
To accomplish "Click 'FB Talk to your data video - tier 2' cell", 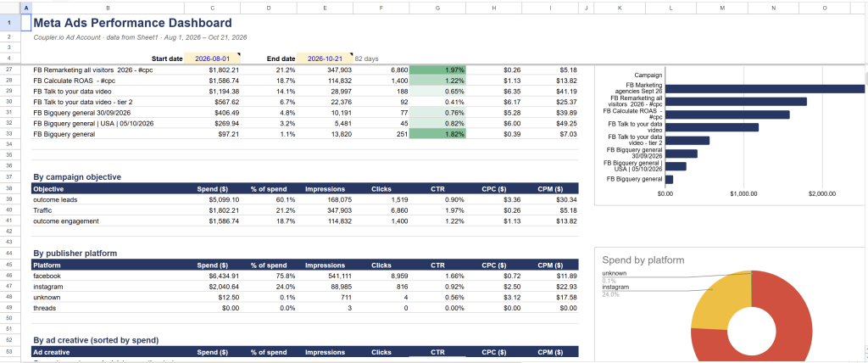I will point(108,102).
